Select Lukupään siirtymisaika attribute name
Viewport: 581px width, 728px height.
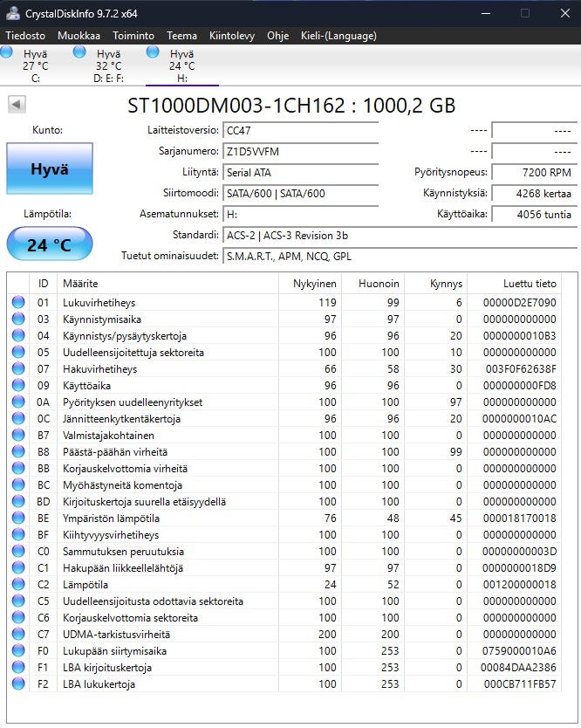(x=114, y=651)
